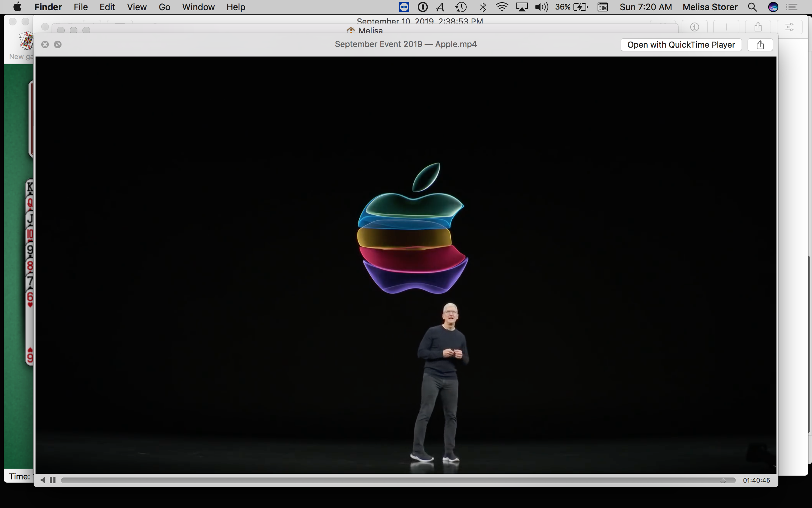Click the plus button in background toolbar

(x=726, y=27)
